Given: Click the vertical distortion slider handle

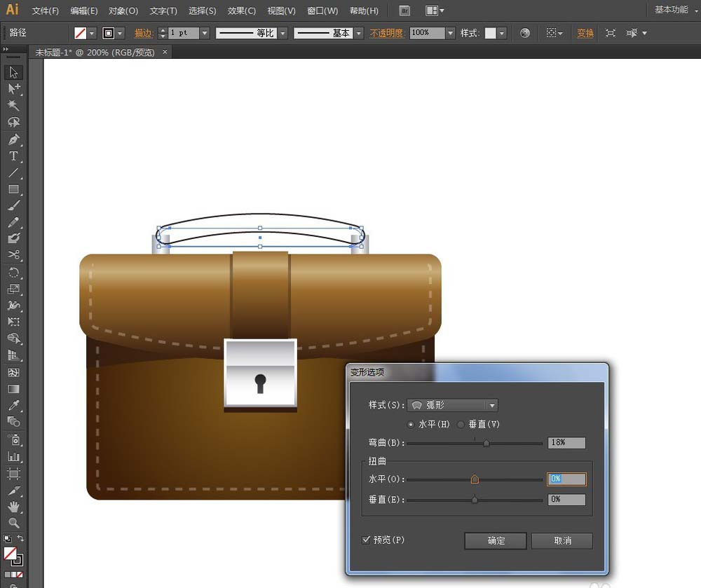Looking at the screenshot, I should pyautogui.click(x=475, y=500).
